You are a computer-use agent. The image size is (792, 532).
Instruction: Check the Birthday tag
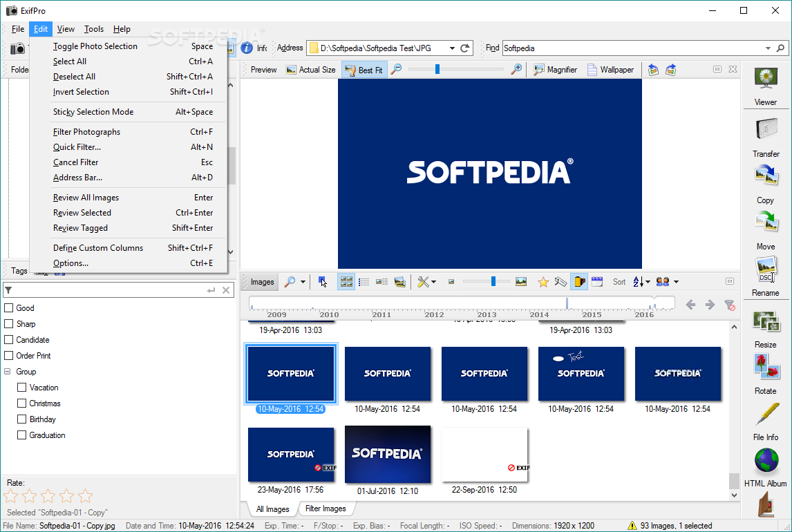21,419
